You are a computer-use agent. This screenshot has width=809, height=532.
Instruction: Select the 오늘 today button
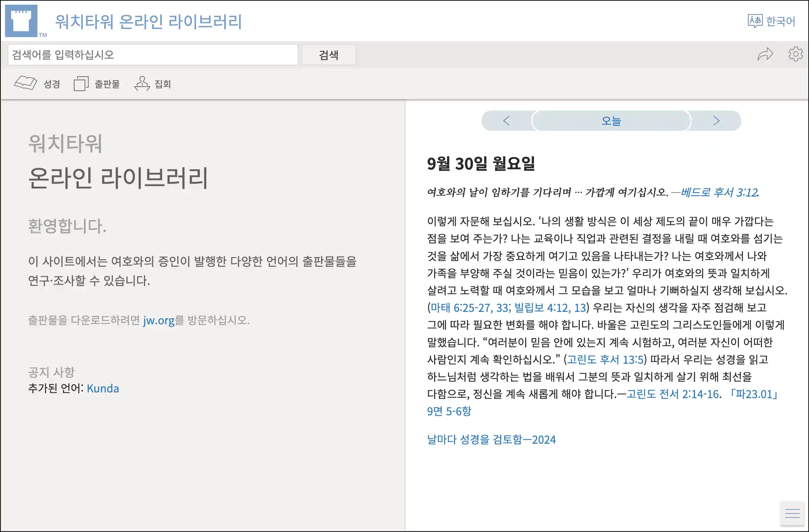tap(611, 121)
